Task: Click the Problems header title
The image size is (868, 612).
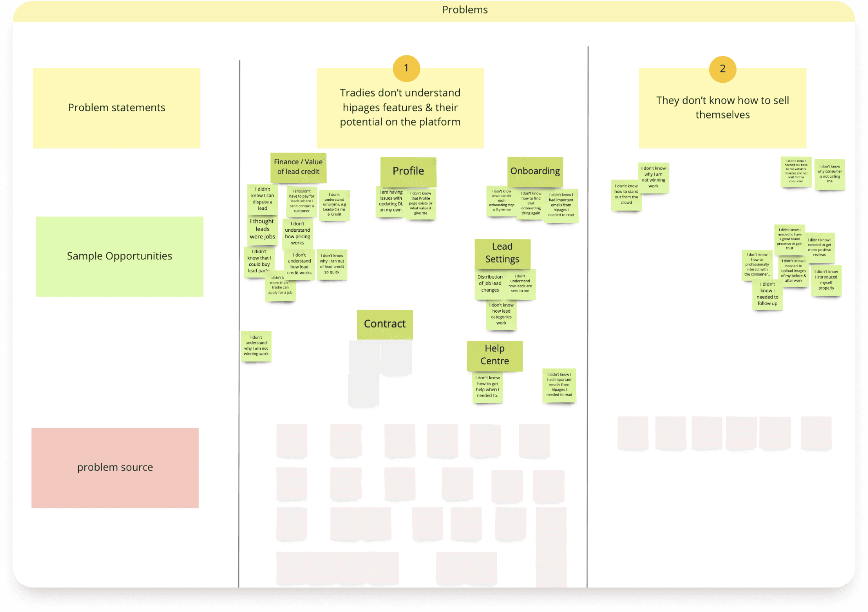Action: click(464, 10)
